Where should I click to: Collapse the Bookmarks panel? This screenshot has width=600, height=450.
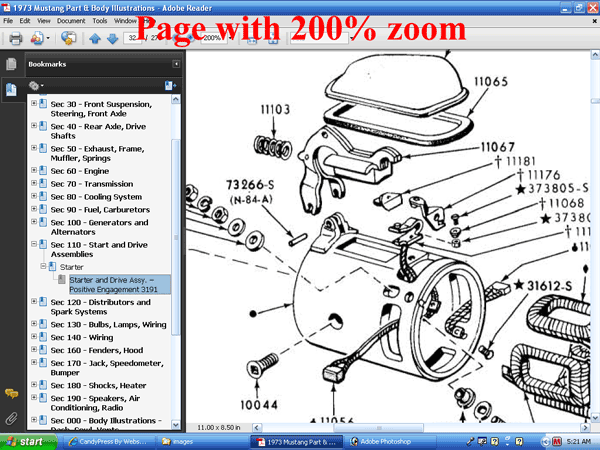(176, 64)
